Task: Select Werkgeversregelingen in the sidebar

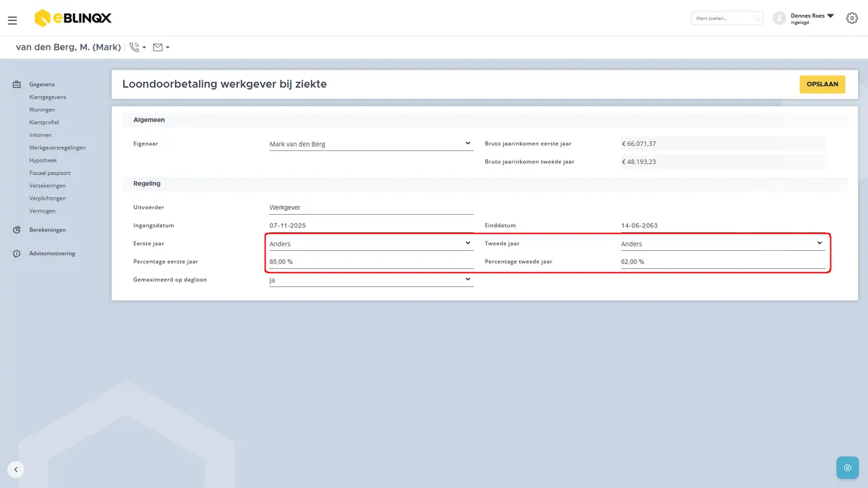Action: 57,147
